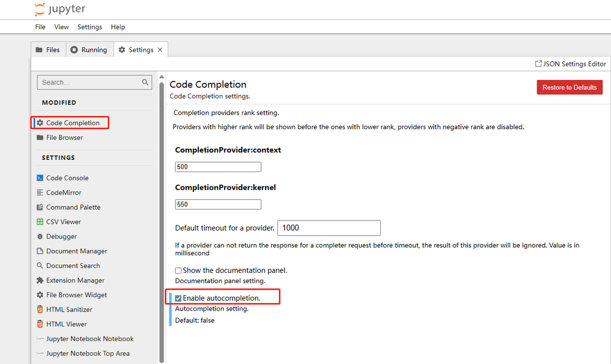
Task: Click the CodeMirror text-lines icon
Action: (40, 192)
